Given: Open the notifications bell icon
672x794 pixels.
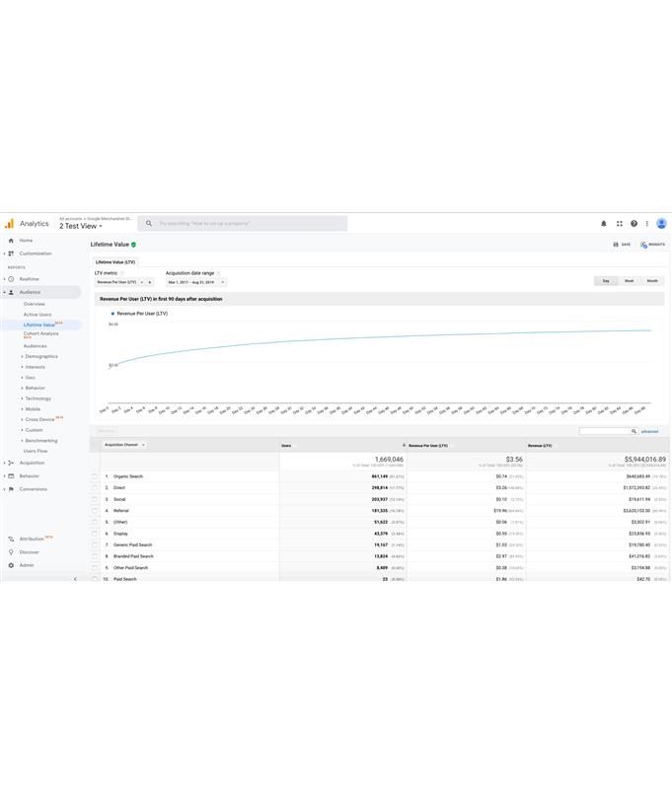Looking at the screenshot, I should [x=604, y=224].
